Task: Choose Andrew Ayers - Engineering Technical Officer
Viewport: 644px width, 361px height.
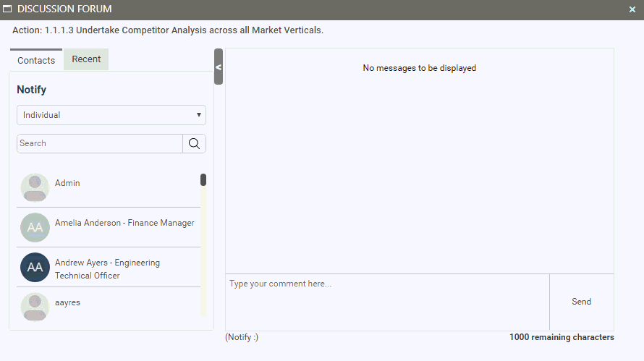Action: 108,269
